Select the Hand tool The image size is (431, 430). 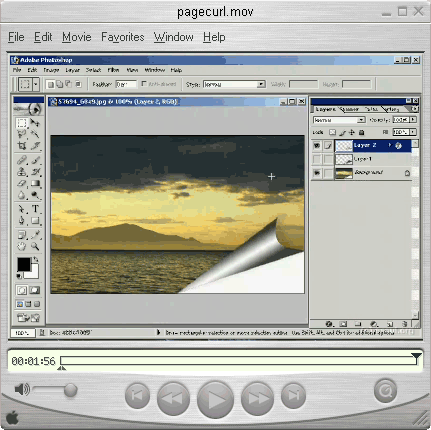(x=22, y=246)
